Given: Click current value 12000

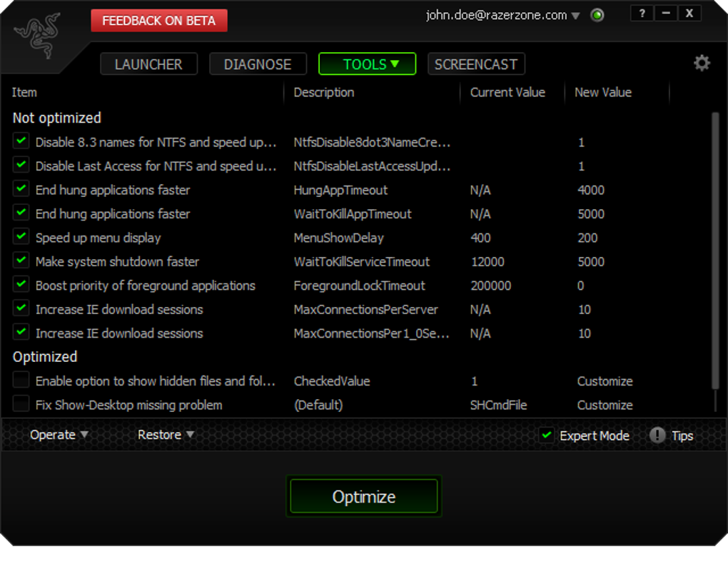Looking at the screenshot, I should (487, 261).
